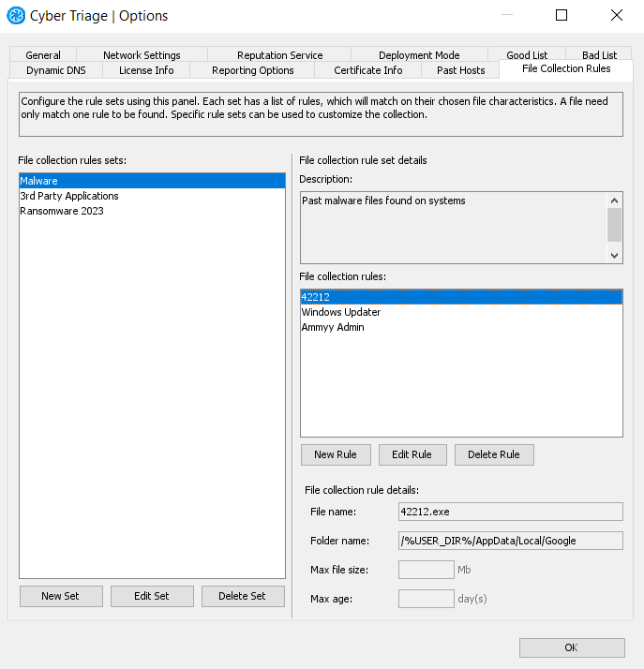The width and height of the screenshot is (644, 669).
Task: Open the Good List tab
Action: pos(527,54)
